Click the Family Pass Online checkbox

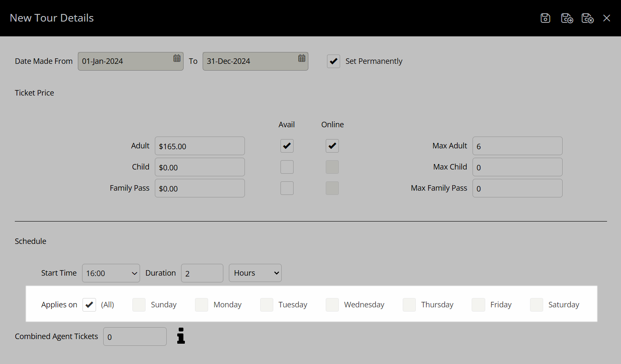pos(332,188)
